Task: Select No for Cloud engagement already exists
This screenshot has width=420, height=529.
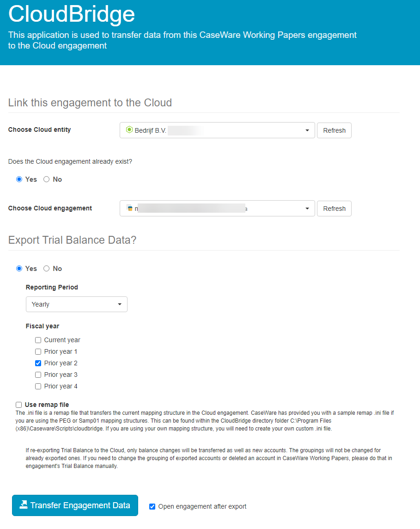Action: coord(47,179)
